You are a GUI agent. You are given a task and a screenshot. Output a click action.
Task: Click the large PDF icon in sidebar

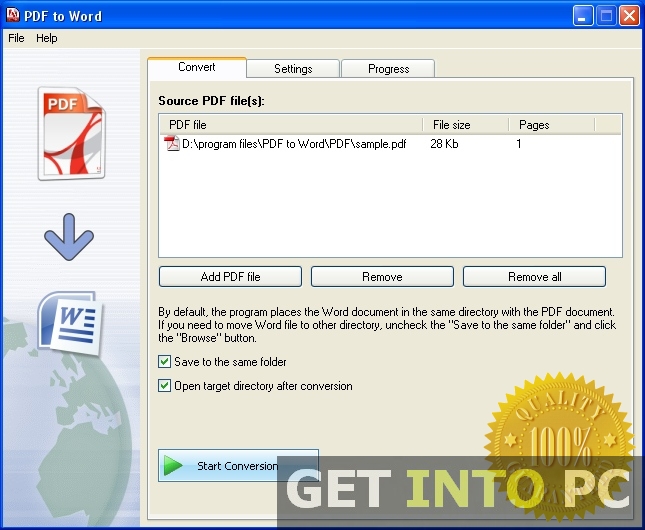point(70,134)
